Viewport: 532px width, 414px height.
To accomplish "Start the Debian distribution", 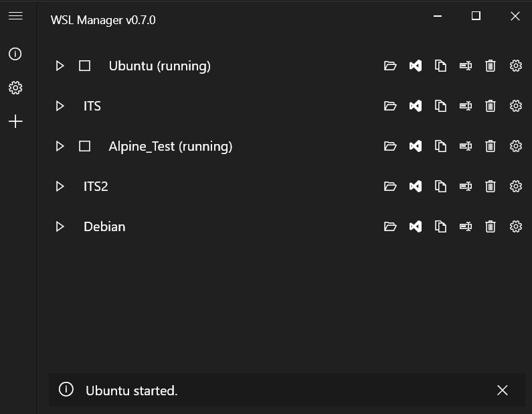I will 60,226.
